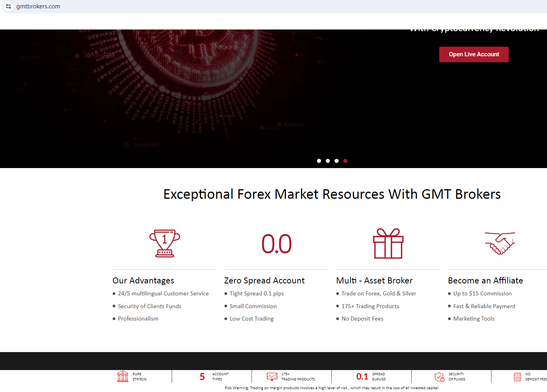
Task: Click the 'SECURITY OF FUNDS' footer label
Action: point(457,377)
